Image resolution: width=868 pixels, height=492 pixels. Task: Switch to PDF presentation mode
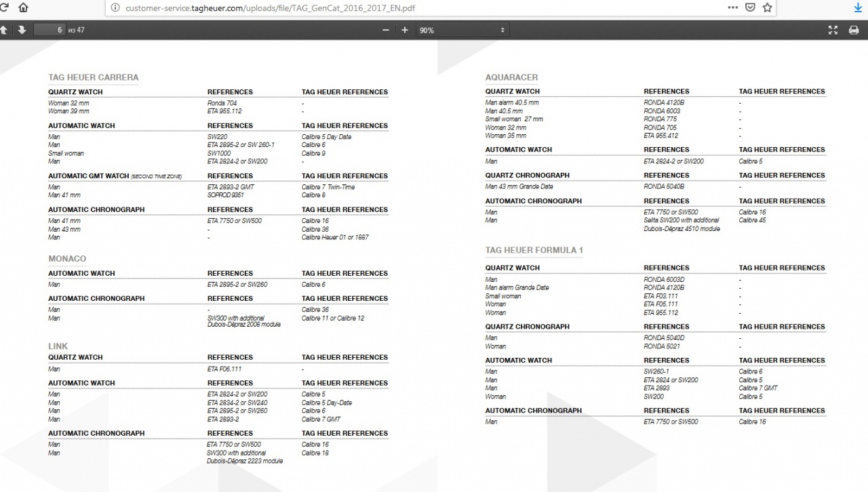point(833,30)
